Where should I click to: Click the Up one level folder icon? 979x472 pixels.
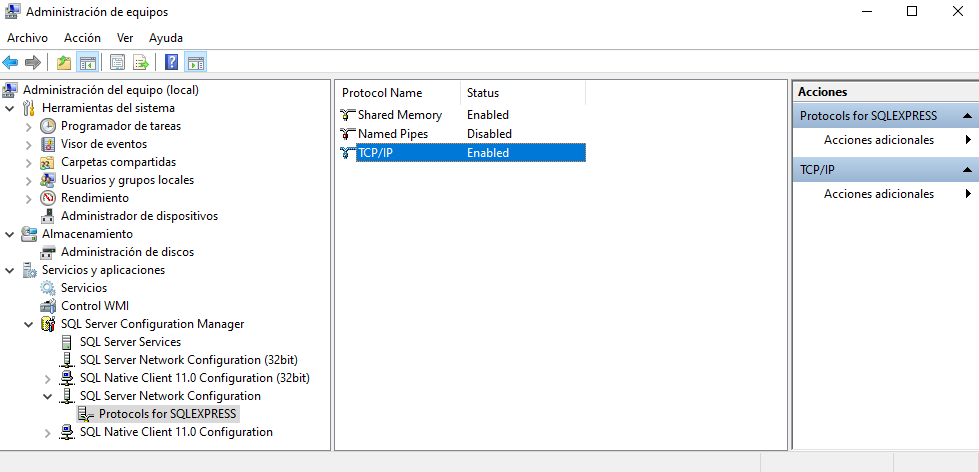pos(64,62)
